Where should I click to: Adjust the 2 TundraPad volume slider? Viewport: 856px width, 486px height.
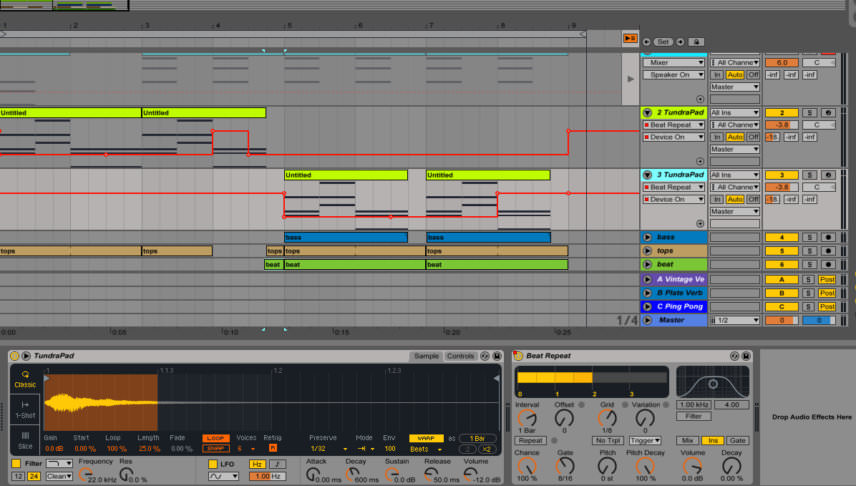point(781,125)
